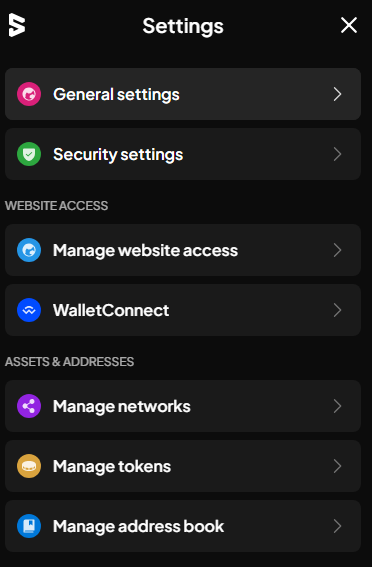
Task: Click the blue address book icon
Action: pos(29,526)
